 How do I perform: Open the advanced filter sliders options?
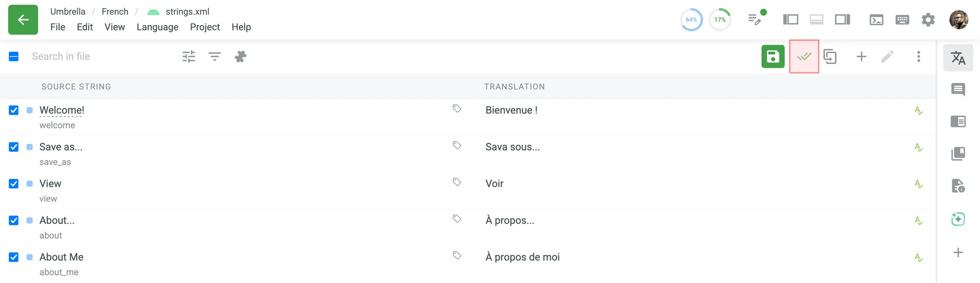point(189,57)
